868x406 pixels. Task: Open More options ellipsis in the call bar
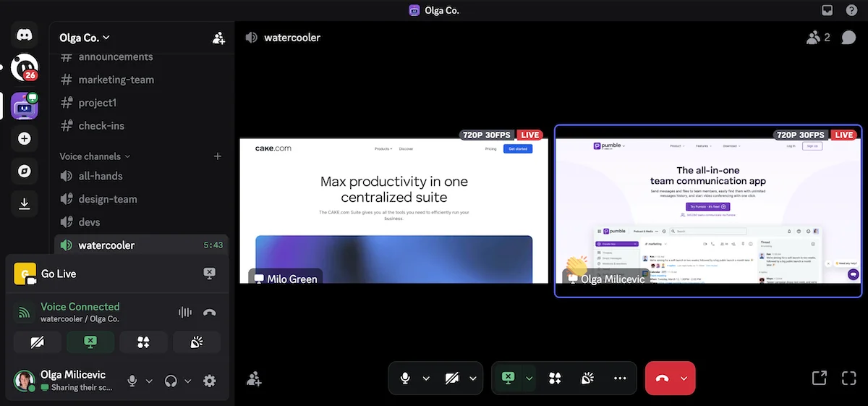pyautogui.click(x=620, y=378)
